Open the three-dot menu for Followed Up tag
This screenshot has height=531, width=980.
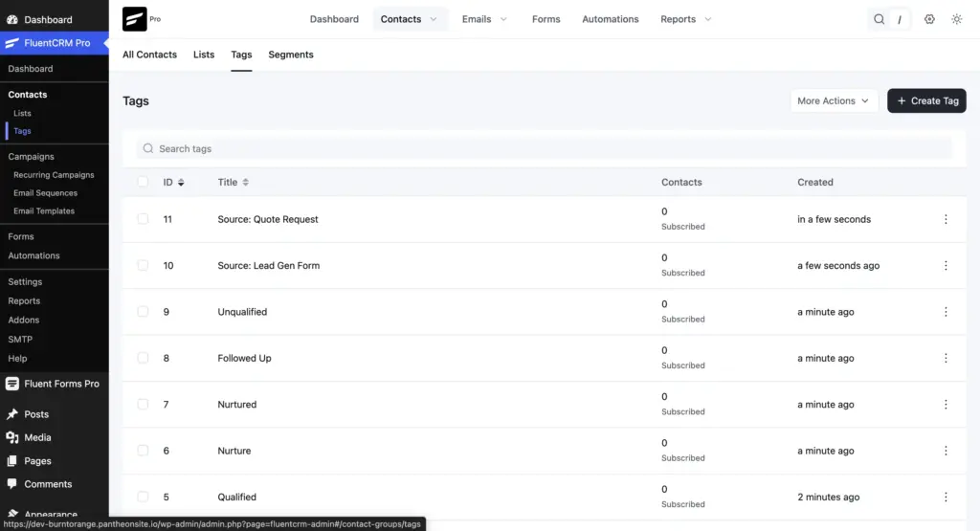pos(946,358)
